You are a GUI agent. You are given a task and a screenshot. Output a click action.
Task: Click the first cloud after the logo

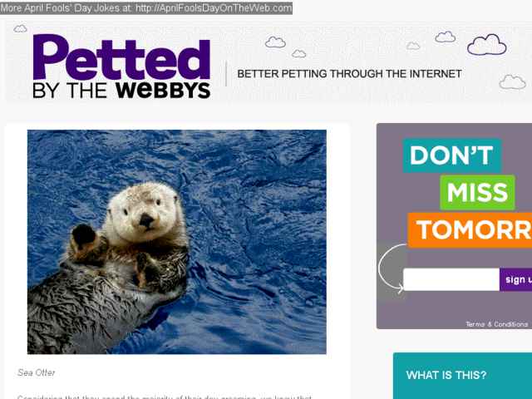[x=275, y=42]
